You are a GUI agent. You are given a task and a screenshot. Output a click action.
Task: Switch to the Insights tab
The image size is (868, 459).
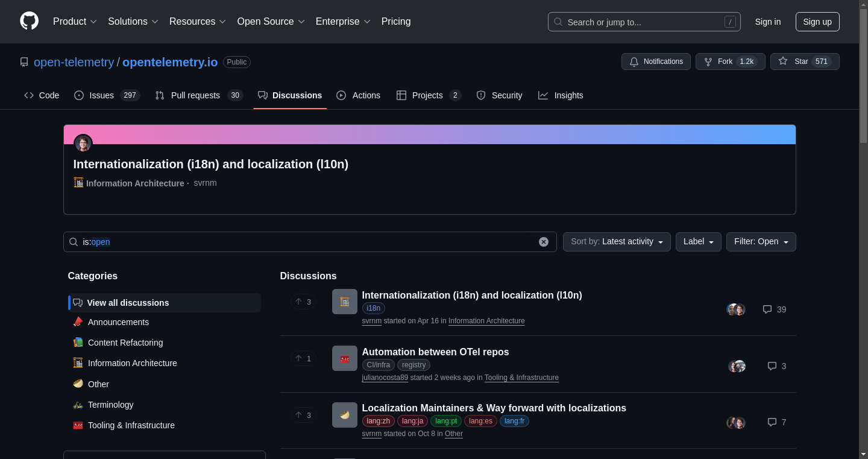(x=561, y=95)
